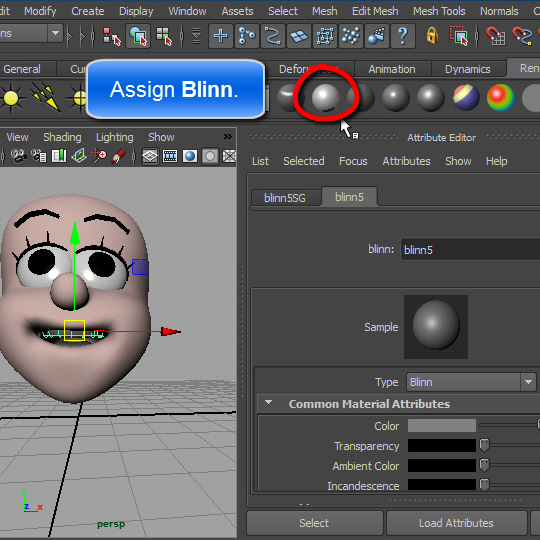540x540 pixels.
Task: Click the 2D Pan/Zoom icon in viewport toolbar
Action: point(99,156)
